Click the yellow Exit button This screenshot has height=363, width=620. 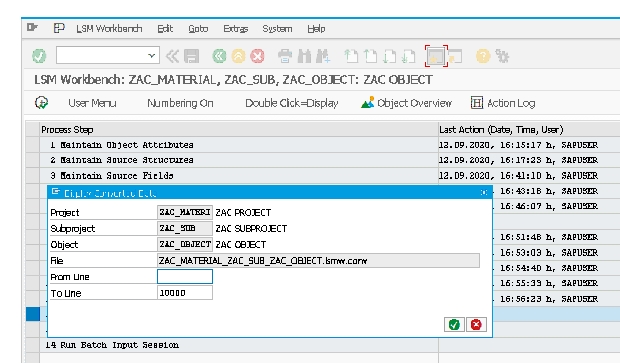238,56
